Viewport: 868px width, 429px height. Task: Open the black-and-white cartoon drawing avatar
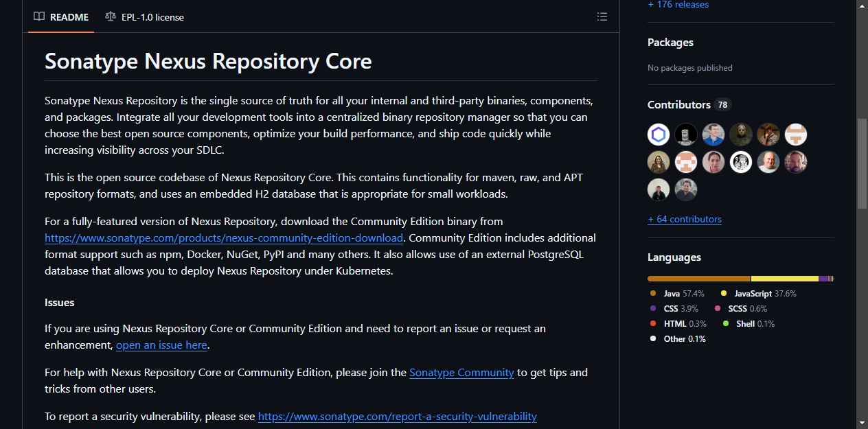741,162
